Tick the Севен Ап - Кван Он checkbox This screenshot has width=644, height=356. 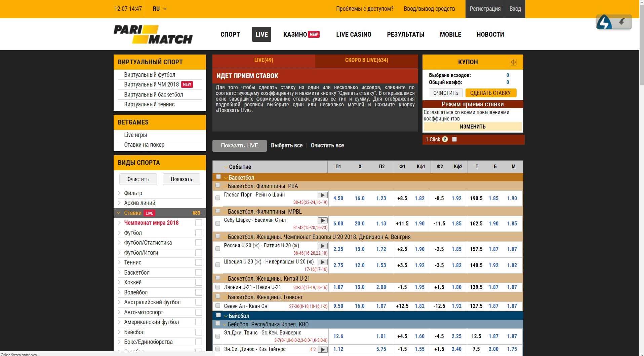tap(218, 306)
